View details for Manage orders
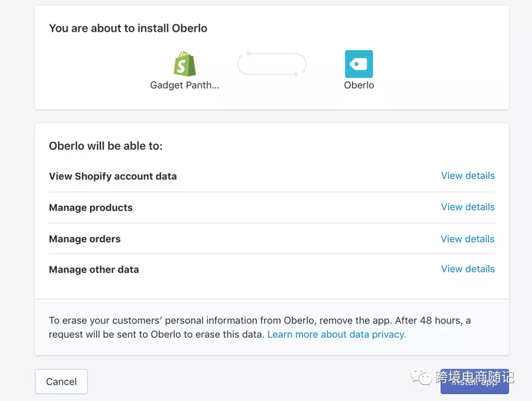 [x=467, y=239]
